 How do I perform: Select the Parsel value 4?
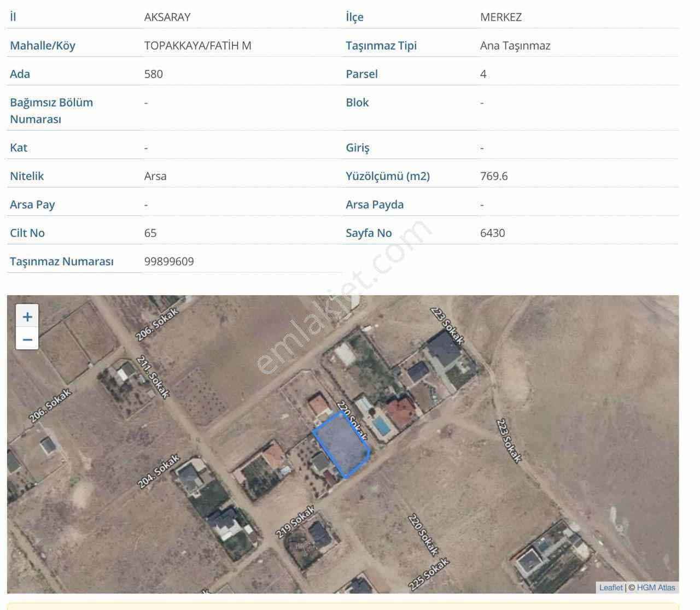pos(483,74)
